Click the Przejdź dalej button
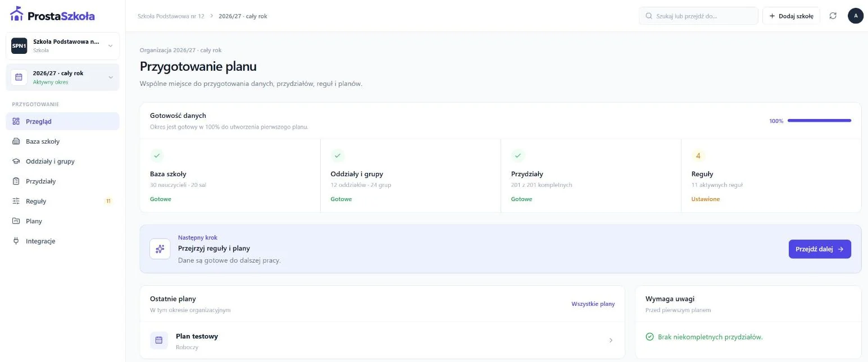Screen dimensions: 868x362 [820, 249]
